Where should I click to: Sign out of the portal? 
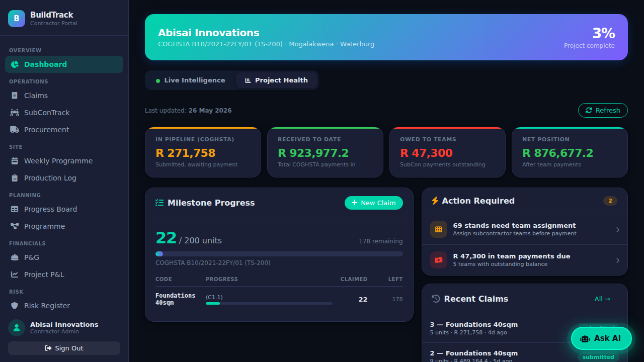[64, 348]
